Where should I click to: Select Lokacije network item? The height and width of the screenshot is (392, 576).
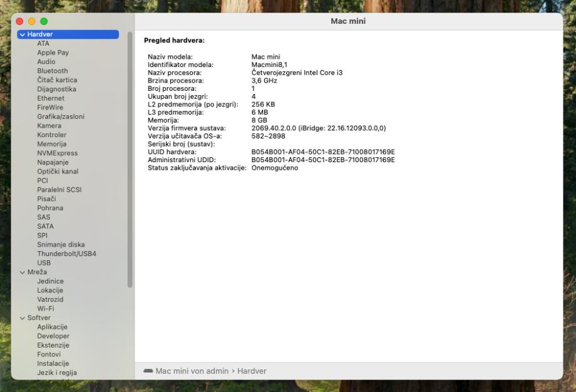(x=50, y=290)
